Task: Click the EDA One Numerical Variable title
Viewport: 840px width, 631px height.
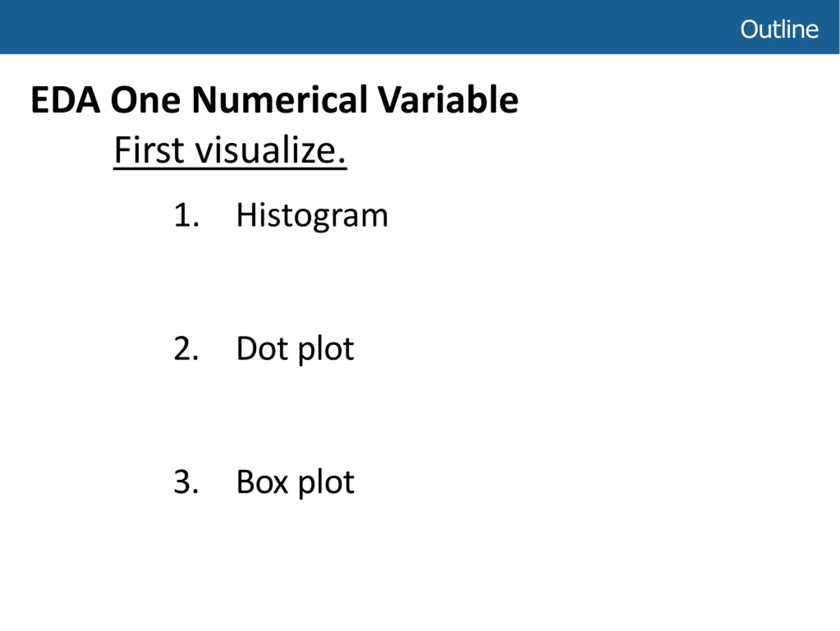Action: coord(275,100)
